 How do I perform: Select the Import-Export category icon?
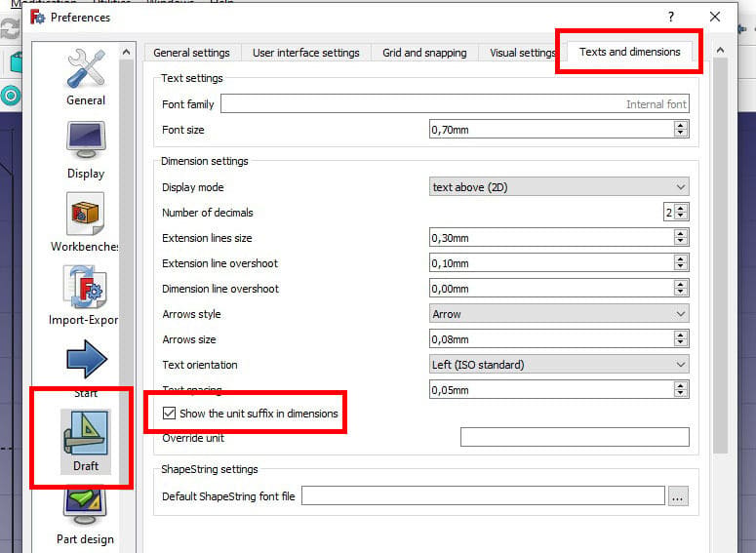(x=85, y=288)
